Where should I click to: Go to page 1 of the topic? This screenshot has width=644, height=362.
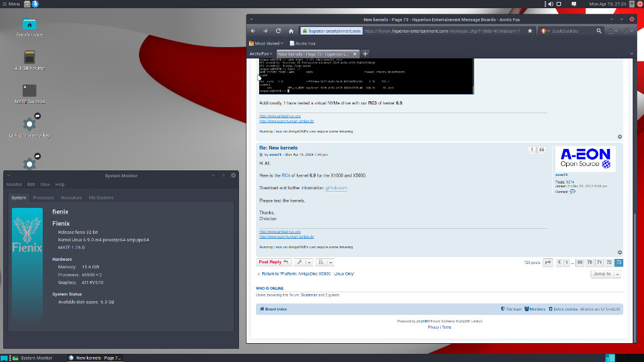pyautogui.click(x=567, y=262)
